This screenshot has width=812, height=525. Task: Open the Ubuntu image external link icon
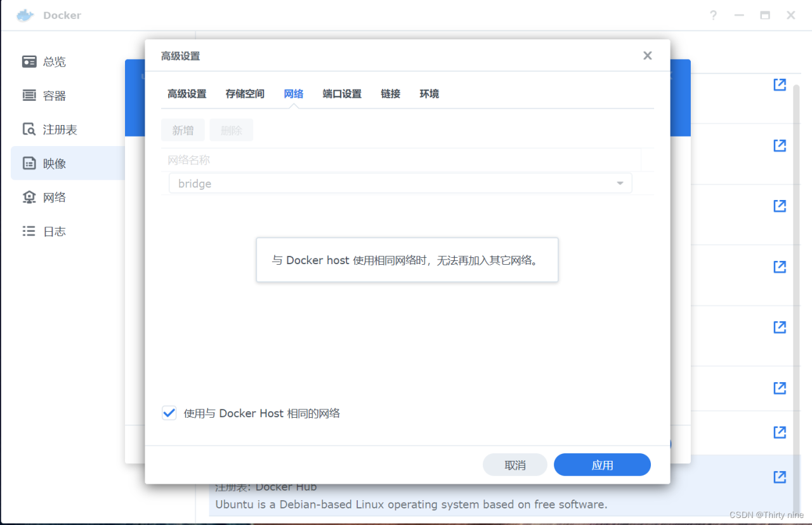pyautogui.click(x=779, y=477)
